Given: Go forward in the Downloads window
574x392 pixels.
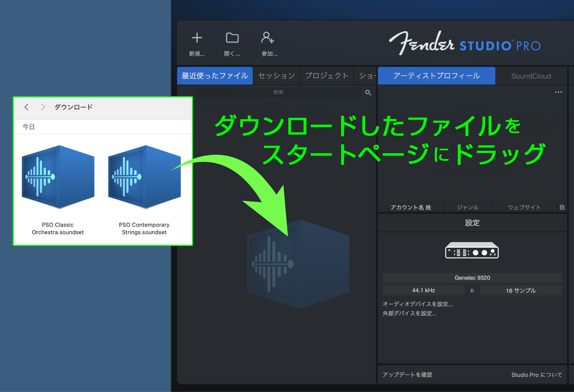Looking at the screenshot, I should click(43, 107).
